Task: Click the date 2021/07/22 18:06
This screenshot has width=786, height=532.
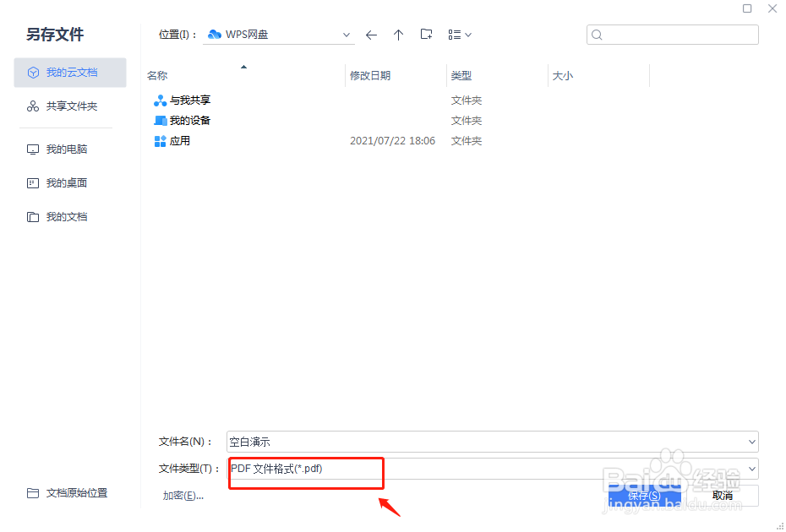Action: (x=392, y=141)
